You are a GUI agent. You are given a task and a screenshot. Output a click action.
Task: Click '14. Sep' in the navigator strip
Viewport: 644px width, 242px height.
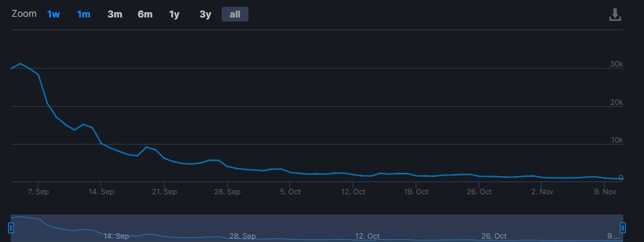pos(116,236)
